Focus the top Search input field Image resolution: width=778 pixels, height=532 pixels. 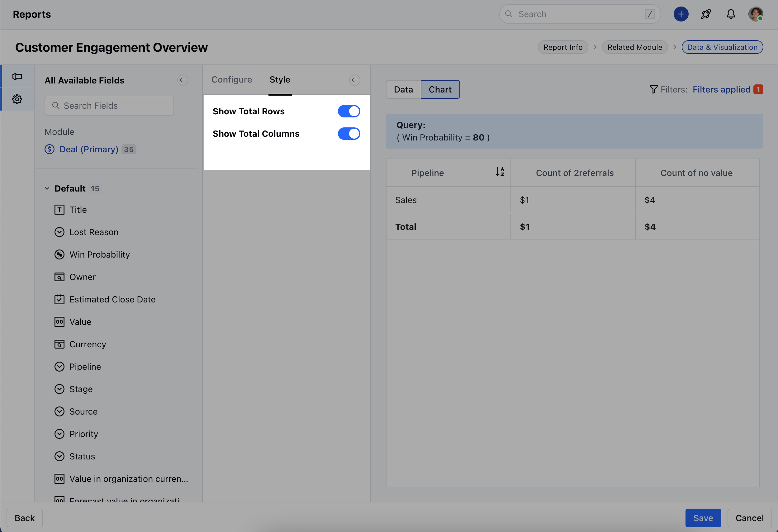pyautogui.click(x=580, y=14)
